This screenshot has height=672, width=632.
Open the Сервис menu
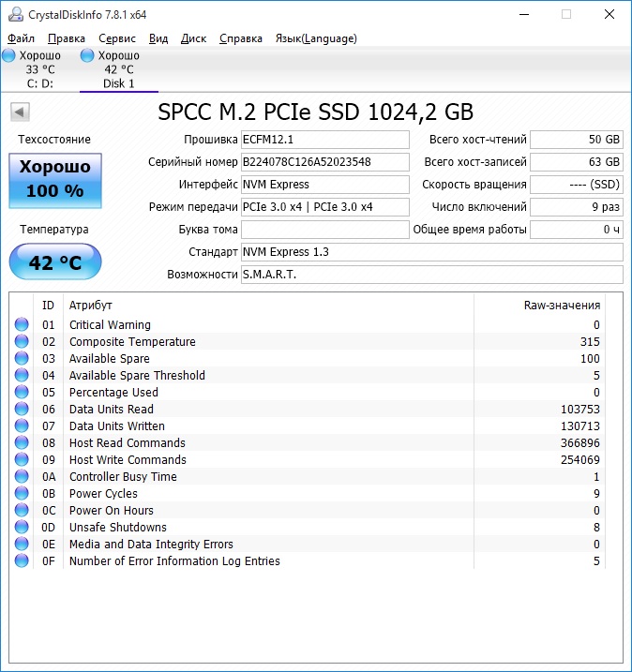pos(117,38)
